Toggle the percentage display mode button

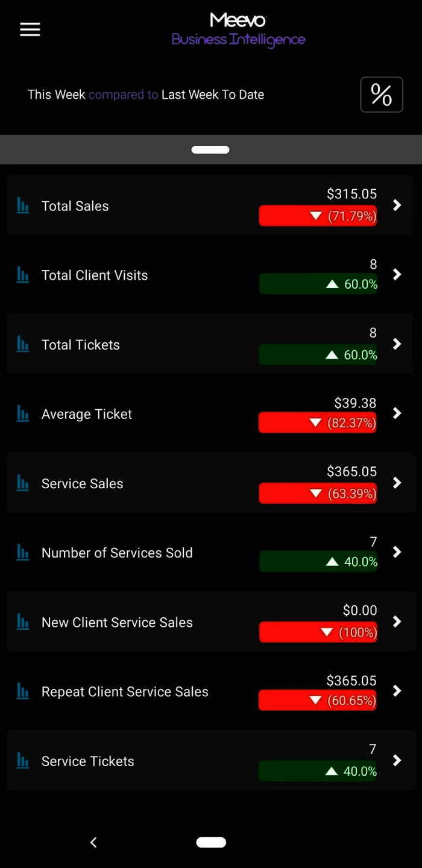[x=382, y=95]
